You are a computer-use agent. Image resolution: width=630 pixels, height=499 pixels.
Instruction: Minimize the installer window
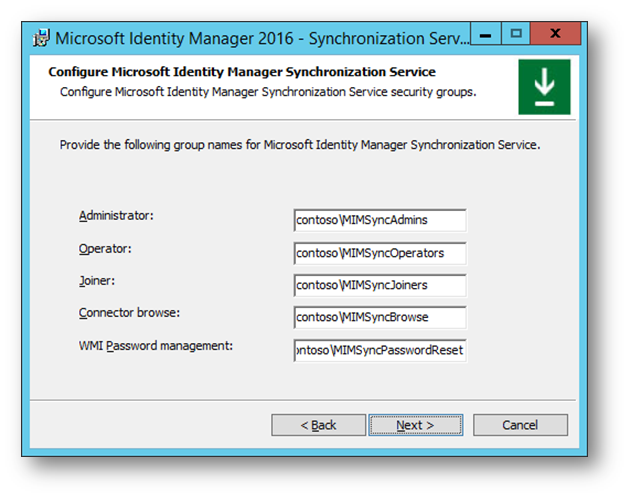pos(486,34)
